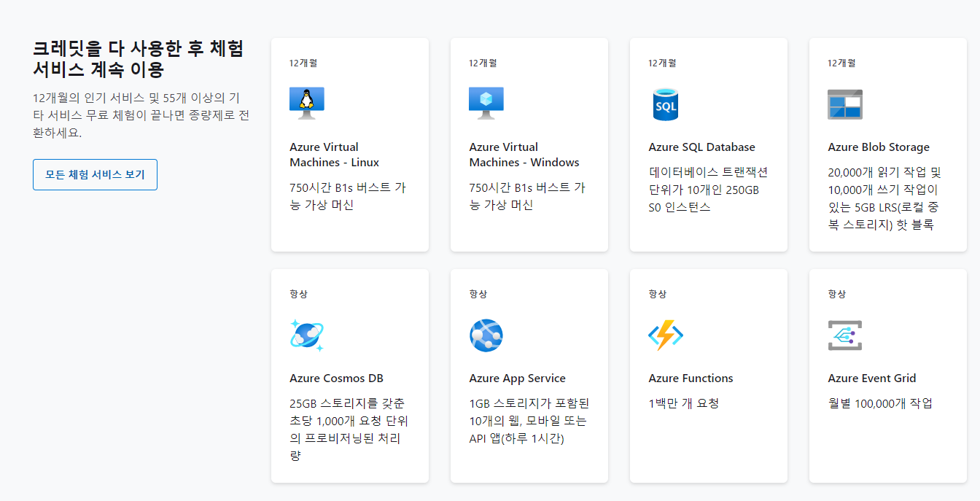Click the 750시간 description on Windows card
This screenshot has width=980, height=501.
(x=527, y=196)
